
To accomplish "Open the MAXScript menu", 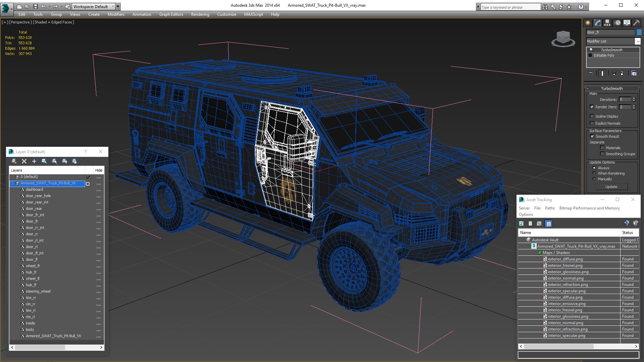I will click(254, 14).
